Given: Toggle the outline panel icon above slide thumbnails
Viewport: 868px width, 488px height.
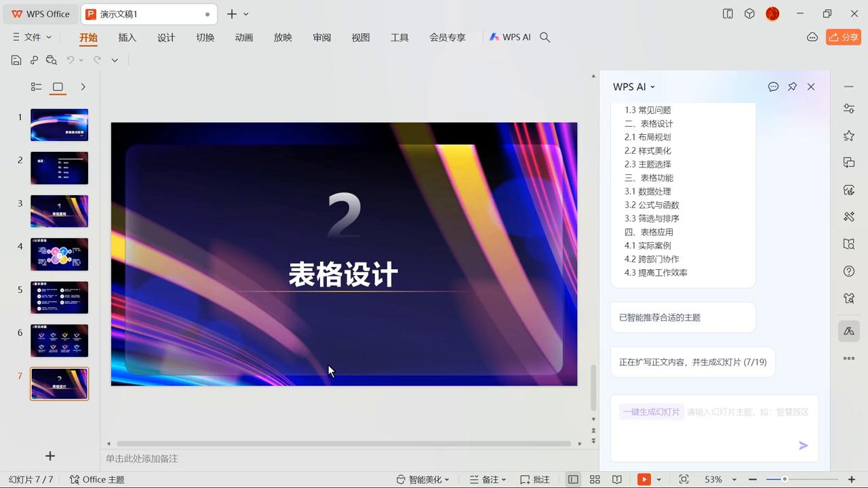Looking at the screenshot, I should [x=36, y=87].
